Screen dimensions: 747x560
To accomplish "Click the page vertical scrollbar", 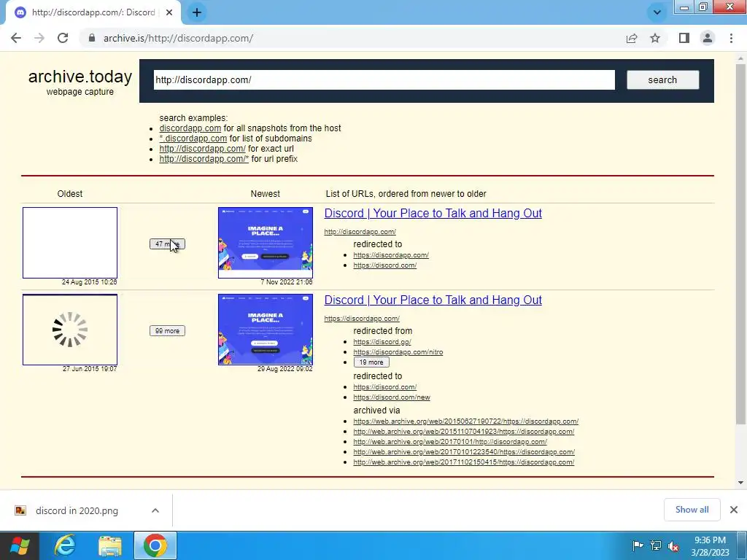I will coord(740,243).
